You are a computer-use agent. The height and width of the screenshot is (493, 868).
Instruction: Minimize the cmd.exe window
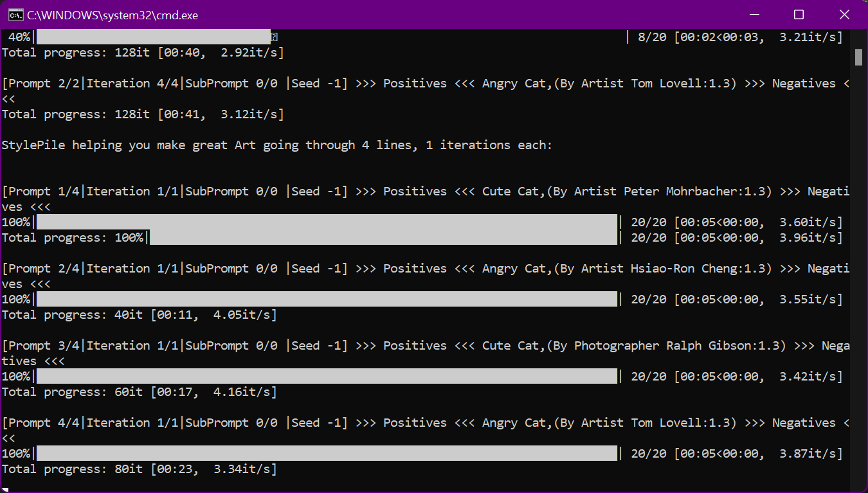(755, 15)
